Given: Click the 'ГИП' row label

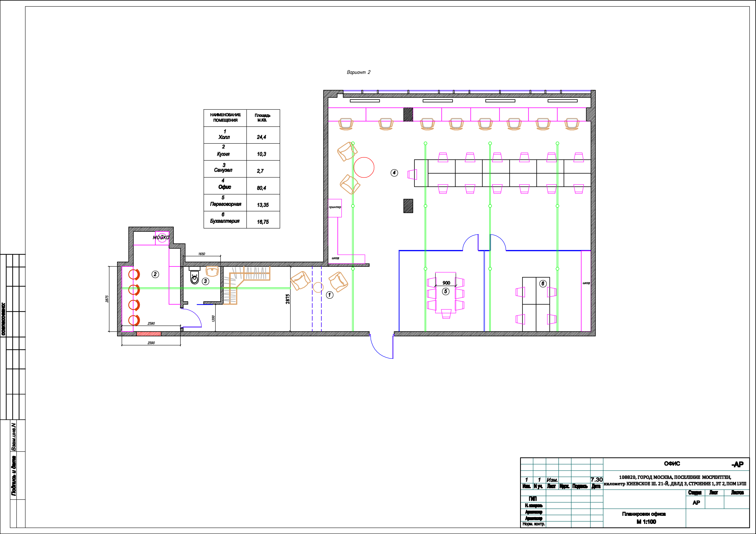Looking at the screenshot, I should click(533, 499).
